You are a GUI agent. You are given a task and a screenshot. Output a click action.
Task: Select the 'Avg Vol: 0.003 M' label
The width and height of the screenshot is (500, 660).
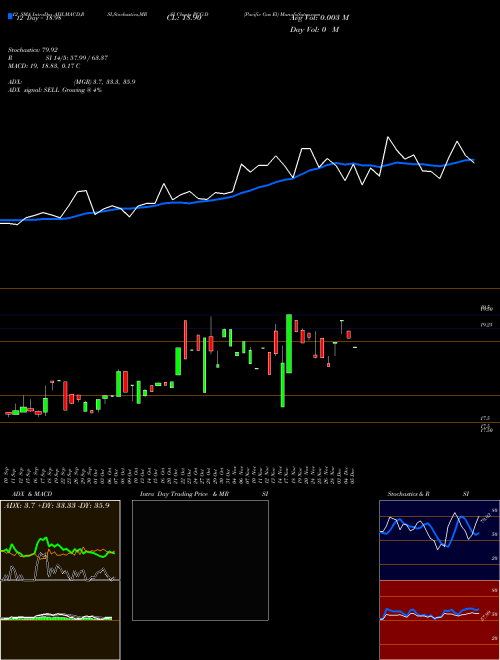[x=319, y=18]
